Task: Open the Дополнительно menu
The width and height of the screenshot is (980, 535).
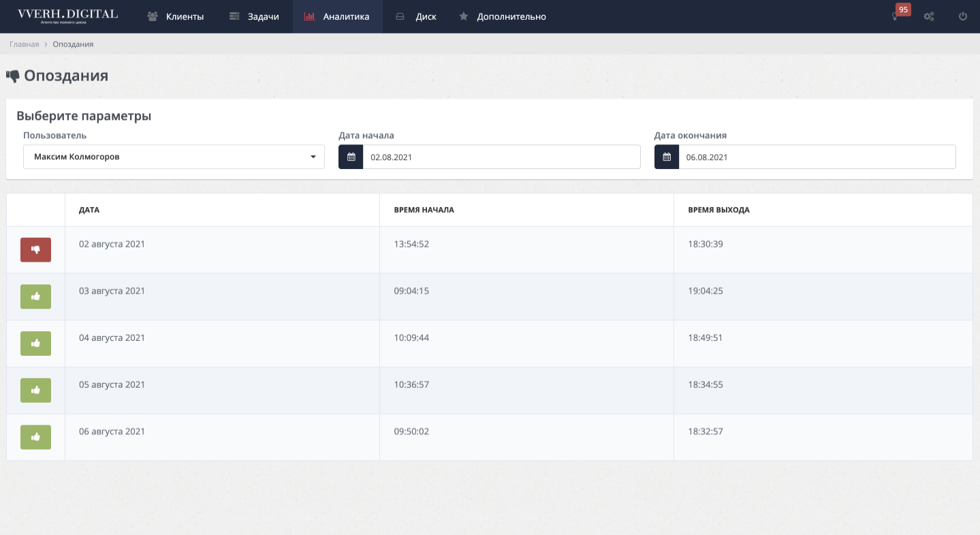Action: tap(503, 16)
